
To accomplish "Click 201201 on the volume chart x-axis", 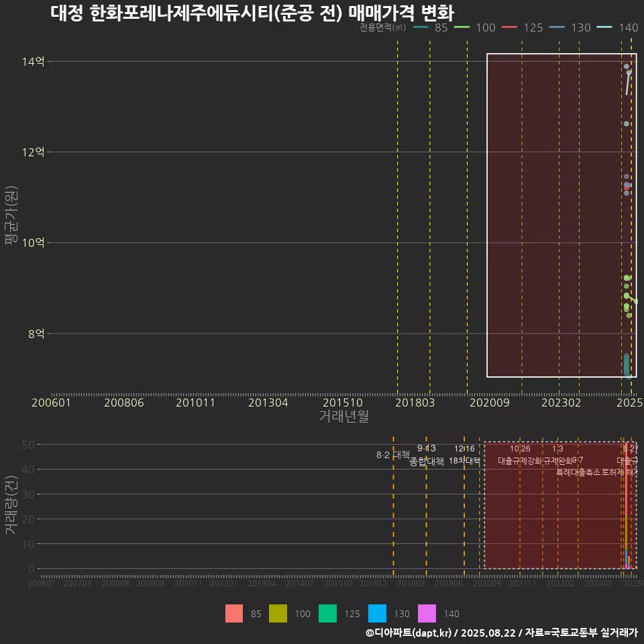I will (224, 583).
